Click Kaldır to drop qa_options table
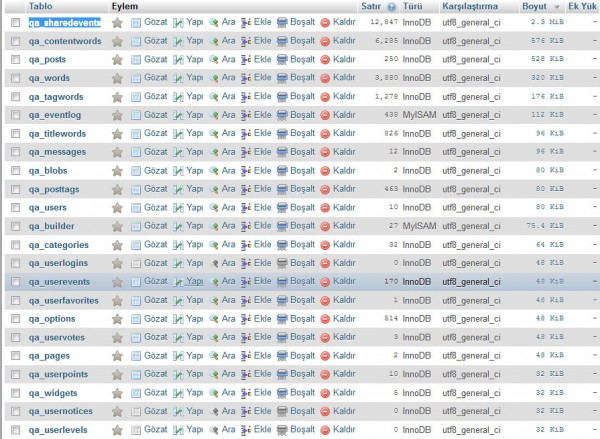The height and width of the screenshot is (439, 600). (325, 318)
